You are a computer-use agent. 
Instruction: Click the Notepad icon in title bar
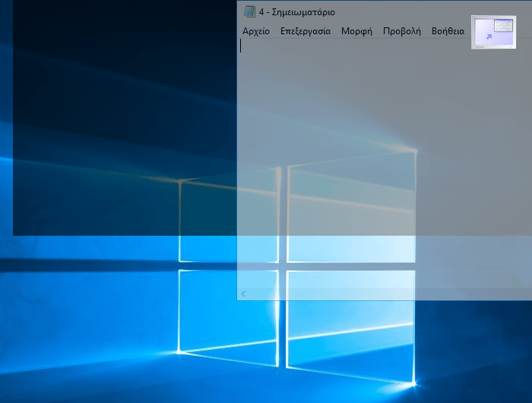pyautogui.click(x=249, y=12)
